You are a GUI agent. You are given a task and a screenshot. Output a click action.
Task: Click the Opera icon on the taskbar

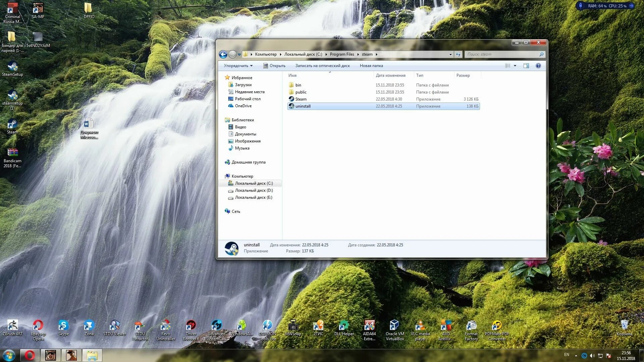click(30, 355)
